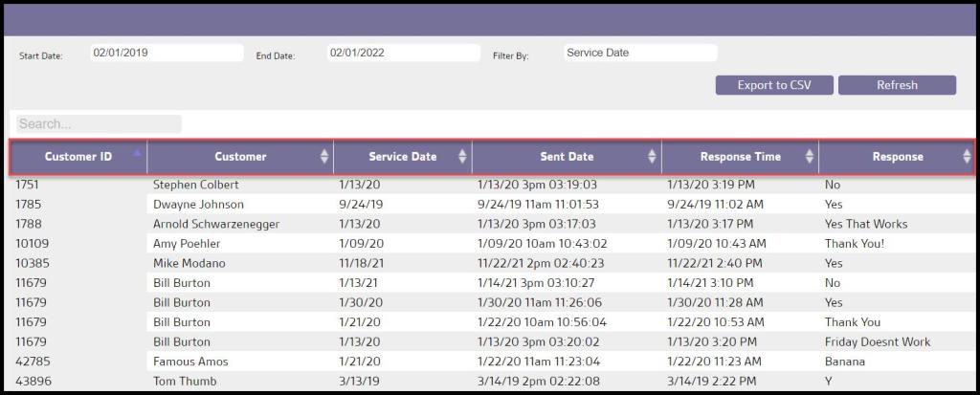Click Export to CSV button
Viewport: 980px width, 395px height.
pos(773,85)
